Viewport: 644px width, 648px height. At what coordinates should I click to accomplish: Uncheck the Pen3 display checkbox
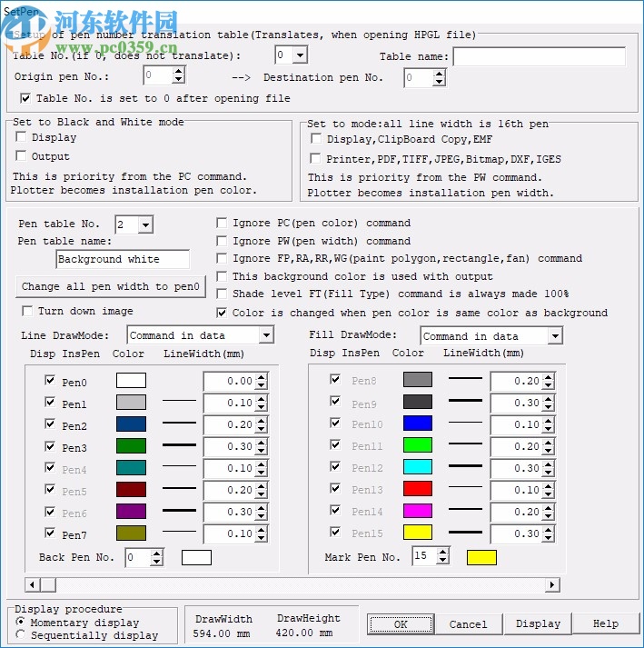click(x=50, y=446)
